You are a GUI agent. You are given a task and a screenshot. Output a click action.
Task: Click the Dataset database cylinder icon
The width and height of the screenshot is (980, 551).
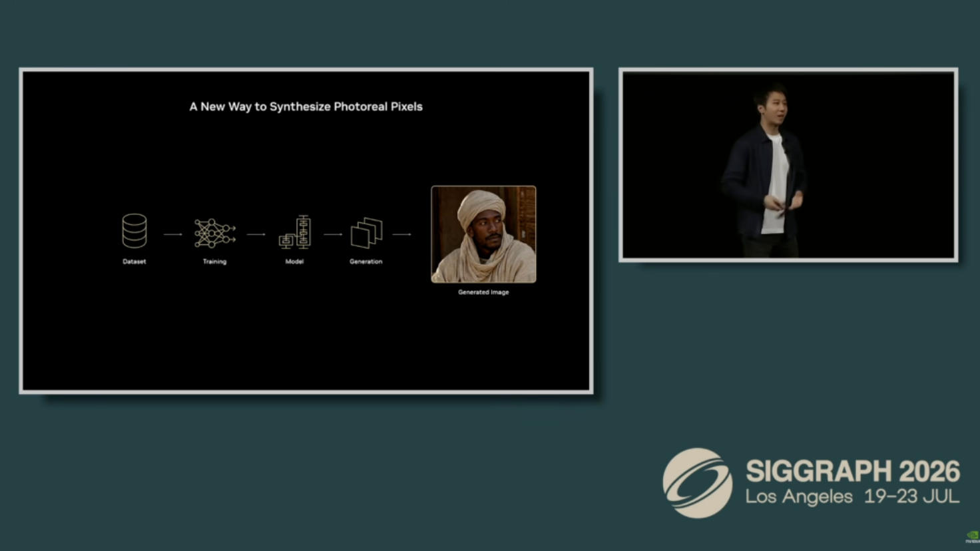134,231
